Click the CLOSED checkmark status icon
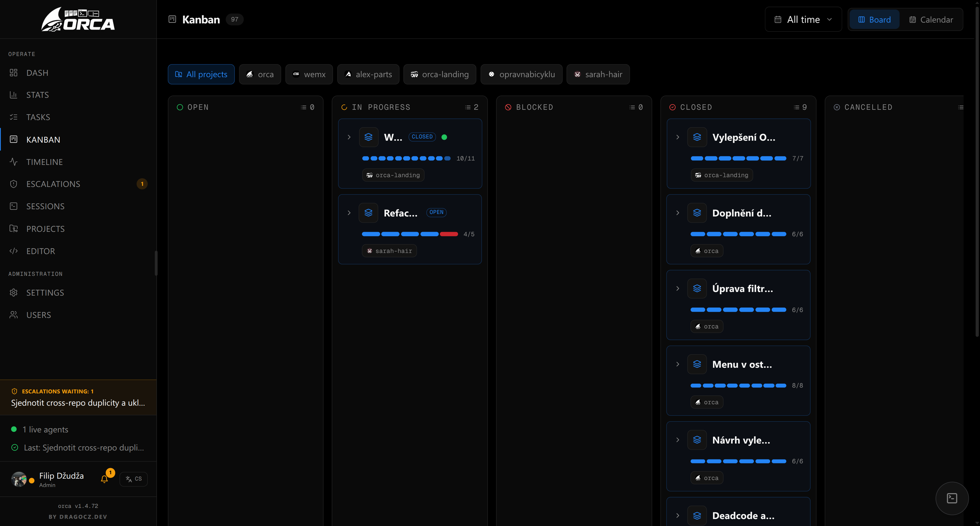Viewport: 980px width, 526px height. [x=673, y=107]
